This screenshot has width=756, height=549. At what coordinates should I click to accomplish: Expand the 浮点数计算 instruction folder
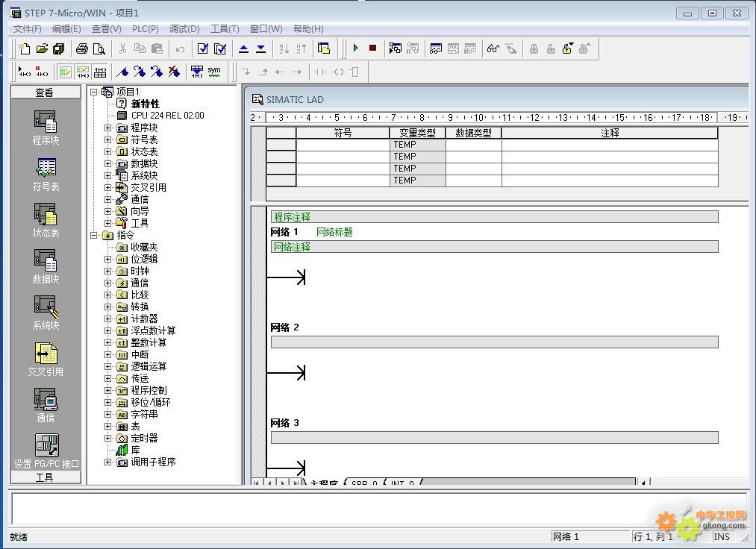108,330
